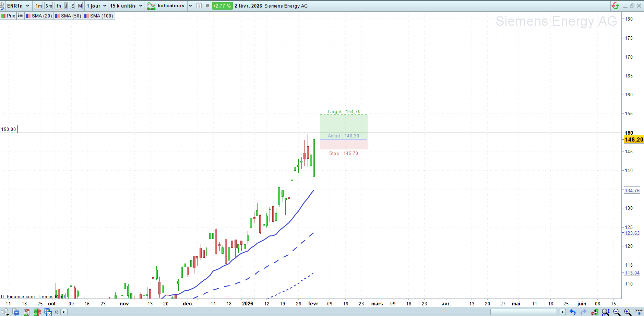Click the 155 price axis label

(629, 113)
